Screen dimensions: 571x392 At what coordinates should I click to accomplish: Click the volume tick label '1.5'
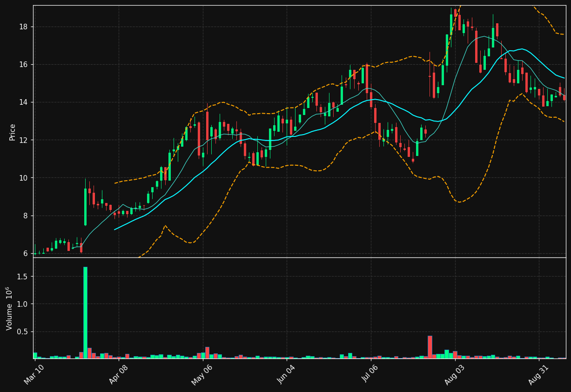[23, 277]
